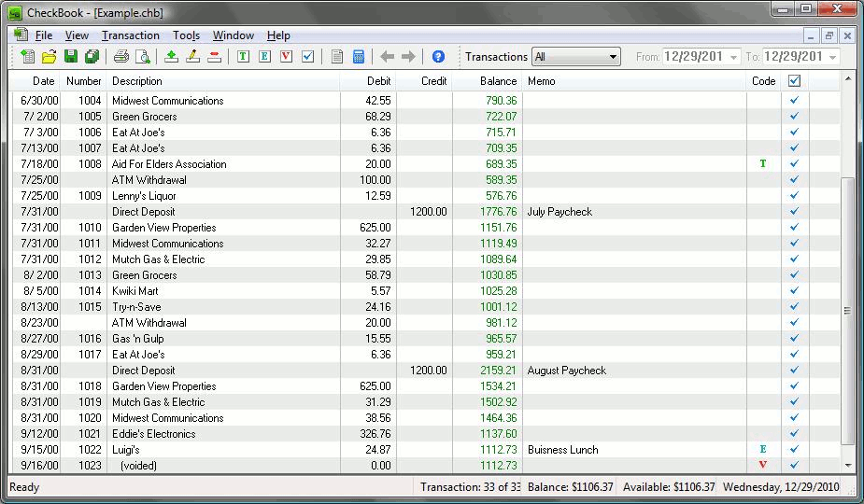The height and width of the screenshot is (504, 864).
Task: Add a transaction with green up-arrow icon
Action: tap(171, 56)
